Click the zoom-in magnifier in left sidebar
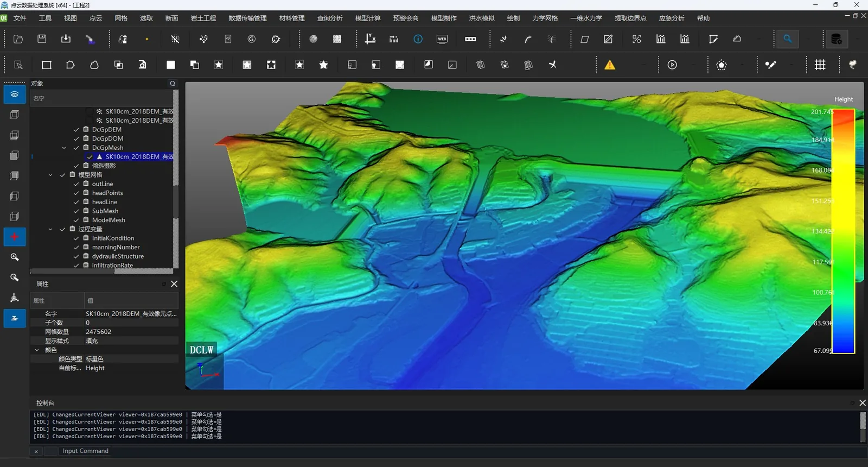The image size is (868, 467). pyautogui.click(x=15, y=257)
